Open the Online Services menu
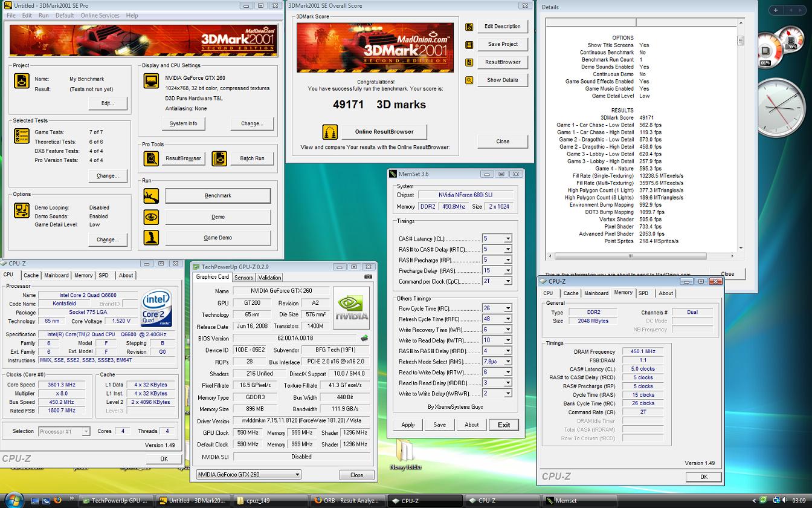812x508 pixels. coord(100,15)
